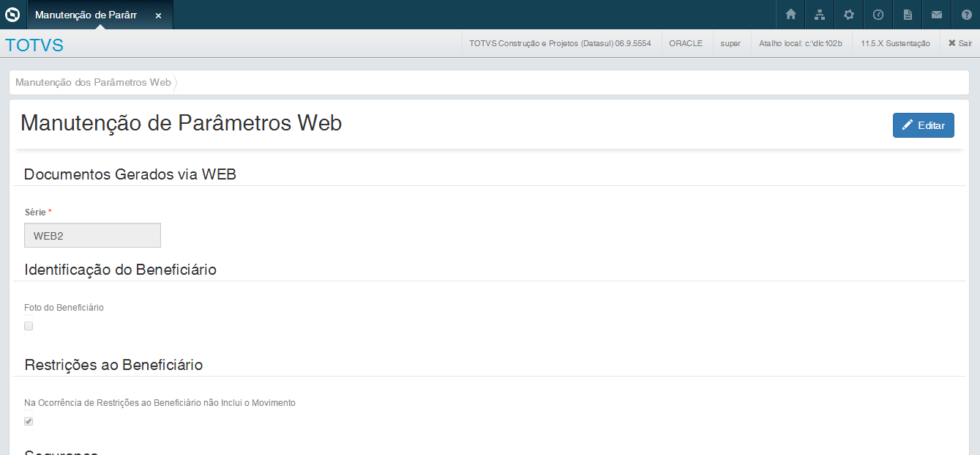Toggle the restrictions 'não Inclui o Movimento' checkbox
The height and width of the screenshot is (455, 980).
[x=29, y=421]
